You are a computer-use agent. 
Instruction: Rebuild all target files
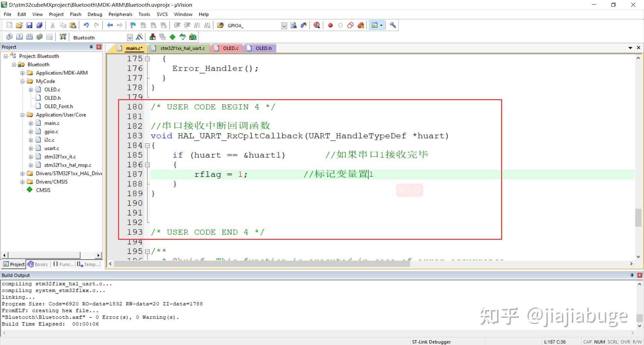click(30, 37)
